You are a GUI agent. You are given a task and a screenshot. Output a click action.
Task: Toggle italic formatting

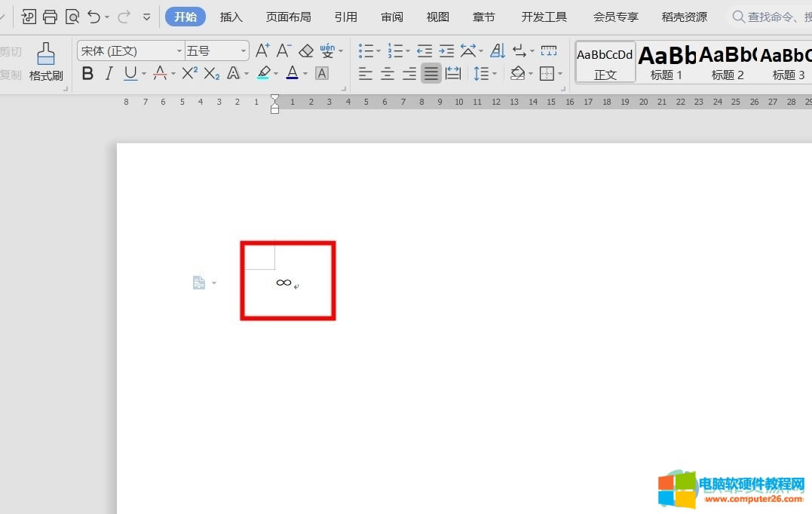click(x=109, y=73)
